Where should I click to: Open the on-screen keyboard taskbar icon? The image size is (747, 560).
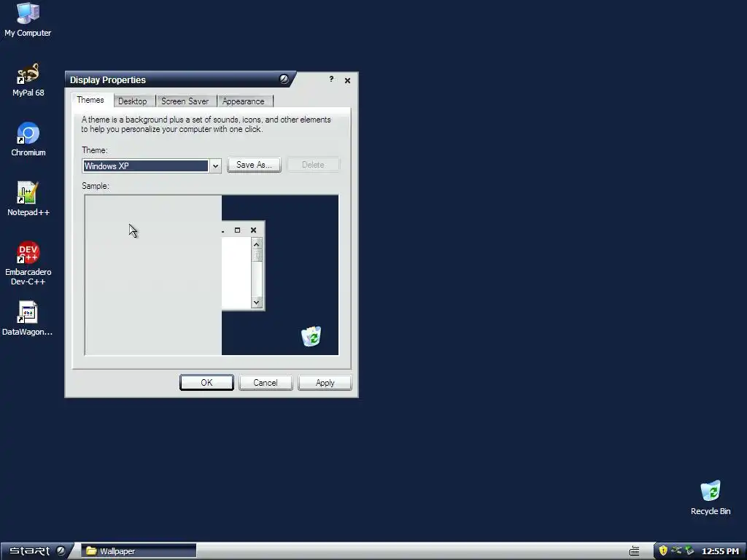[x=634, y=551]
